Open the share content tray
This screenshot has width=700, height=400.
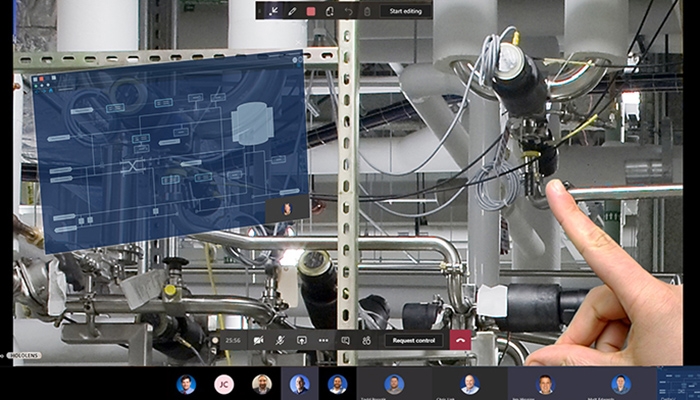pyautogui.click(x=302, y=340)
